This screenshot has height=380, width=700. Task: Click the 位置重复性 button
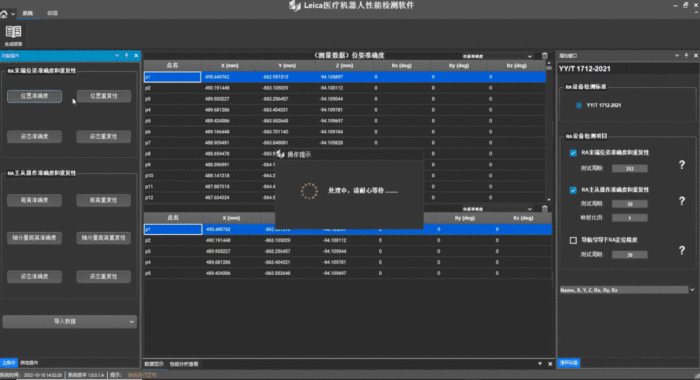tap(104, 96)
